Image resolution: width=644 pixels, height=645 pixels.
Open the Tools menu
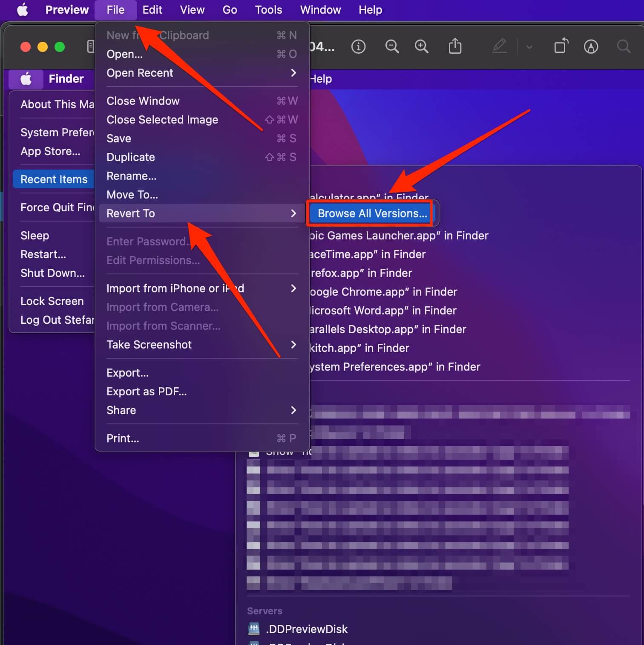coord(268,10)
